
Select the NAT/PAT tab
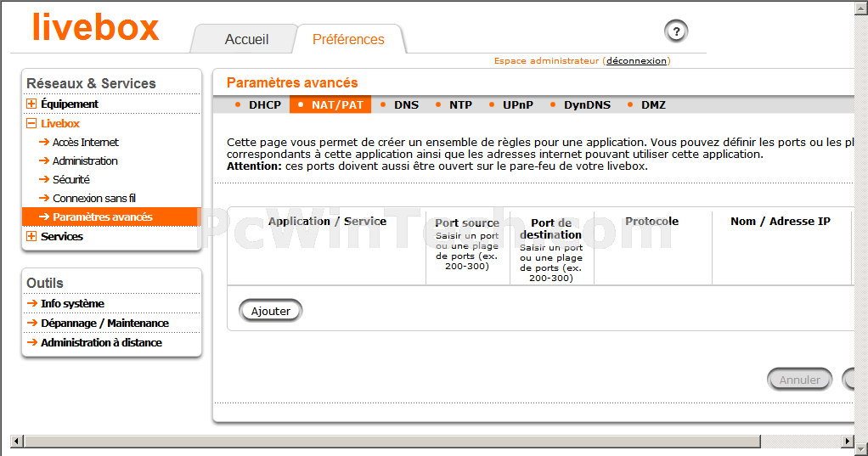330,105
